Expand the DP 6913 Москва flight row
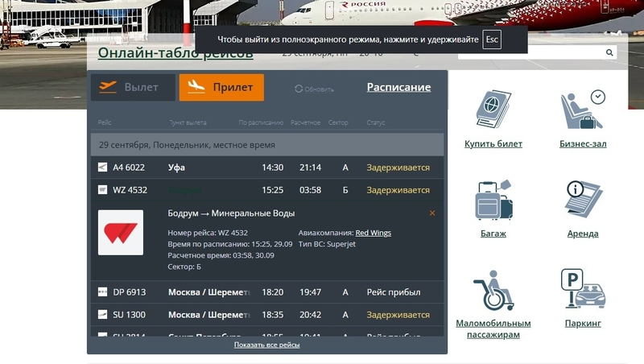Image resolution: width=644 pixels, height=364 pixels. [x=266, y=292]
